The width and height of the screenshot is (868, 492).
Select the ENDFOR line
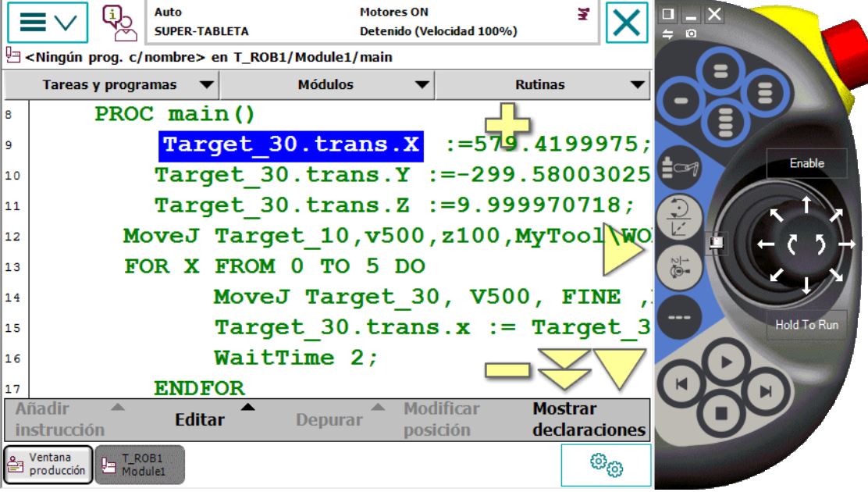coord(199,388)
